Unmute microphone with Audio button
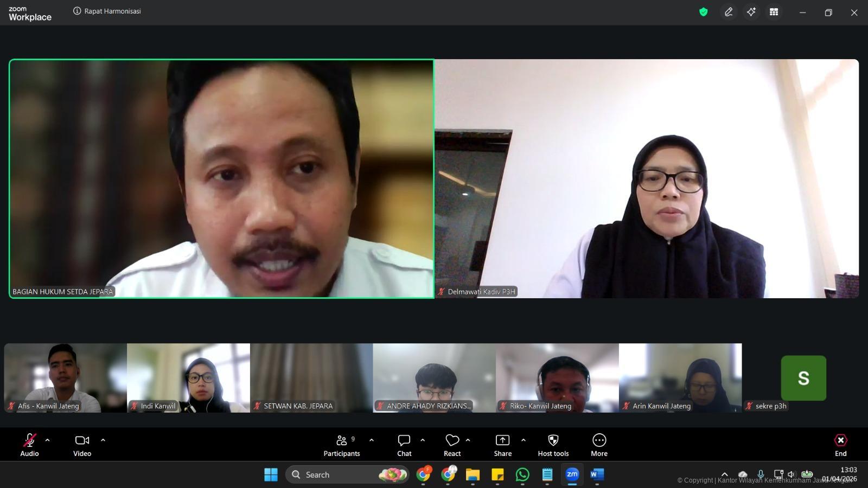The height and width of the screenshot is (488, 868). pos(29,445)
